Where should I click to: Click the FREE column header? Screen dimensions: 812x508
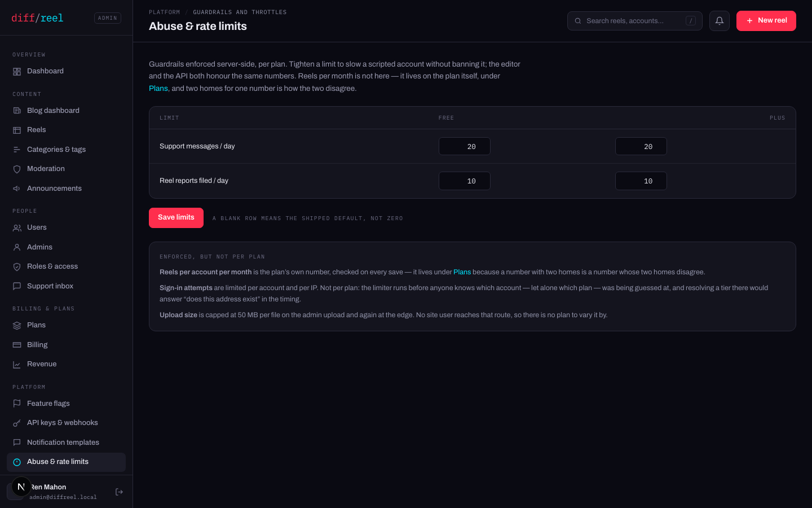pos(446,118)
